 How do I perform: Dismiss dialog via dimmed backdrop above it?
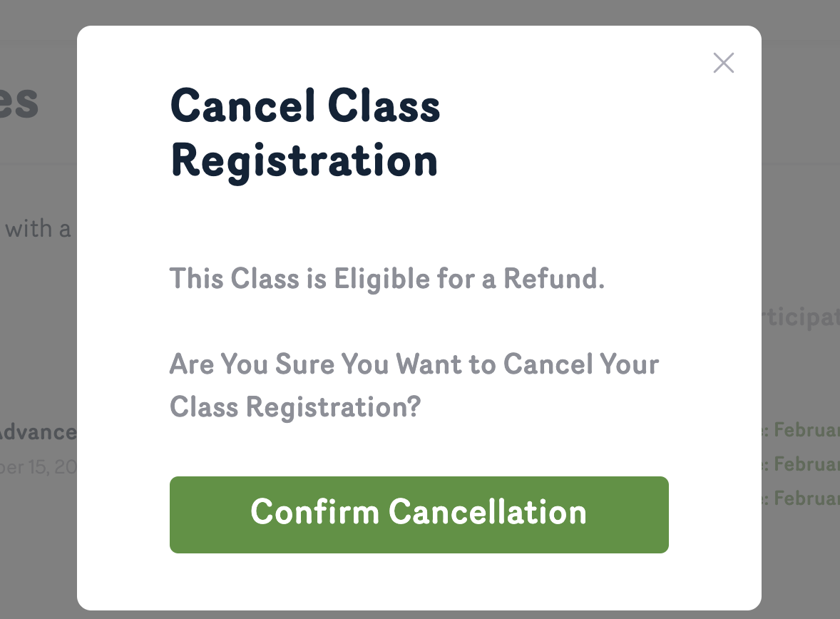[x=419, y=12]
